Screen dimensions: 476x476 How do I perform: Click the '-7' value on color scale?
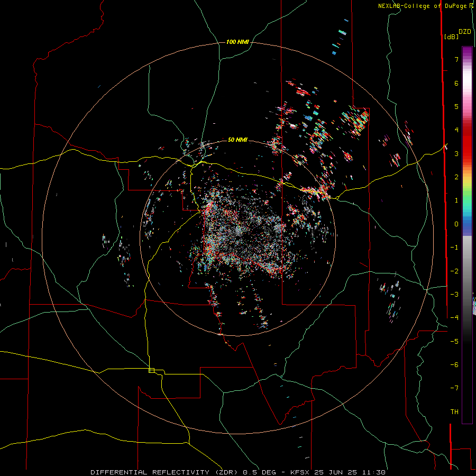pyautogui.click(x=454, y=388)
